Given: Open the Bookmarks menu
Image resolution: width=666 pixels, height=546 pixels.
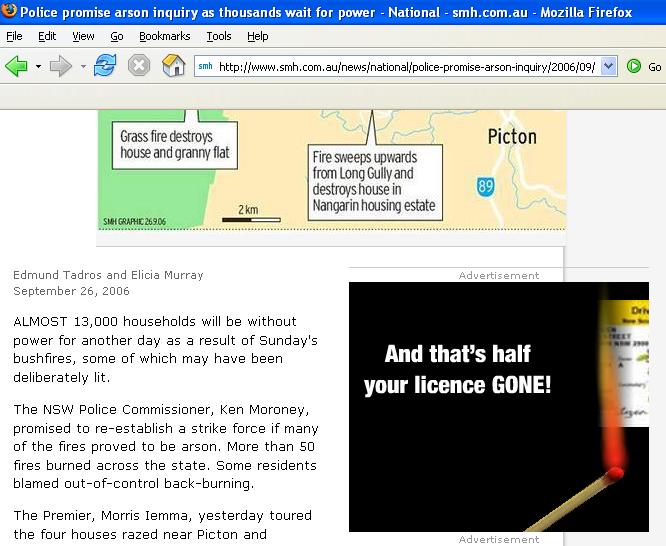Looking at the screenshot, I should [x=162, y=36].
